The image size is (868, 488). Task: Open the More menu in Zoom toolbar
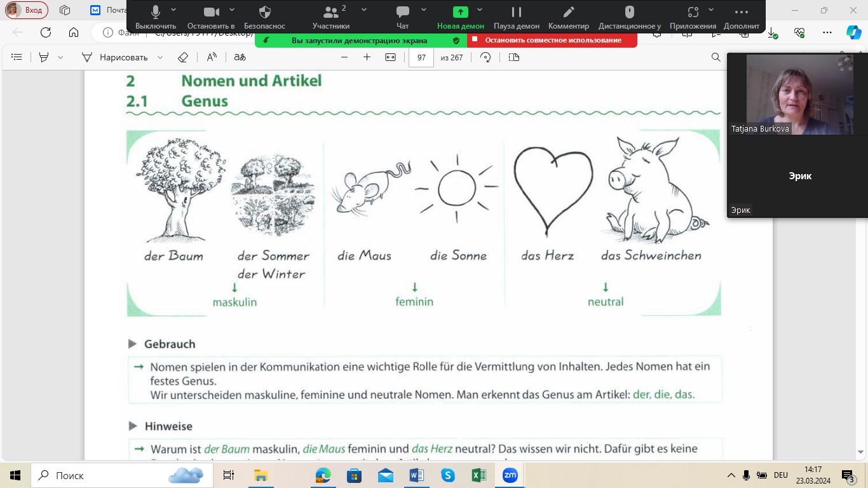tap(741, 13)
